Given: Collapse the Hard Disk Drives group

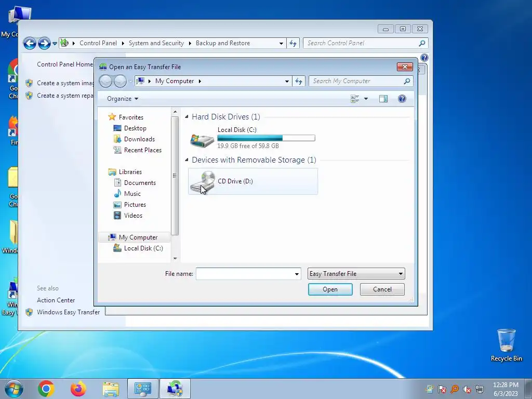Looking at the screenshot, I should (187, 117).
